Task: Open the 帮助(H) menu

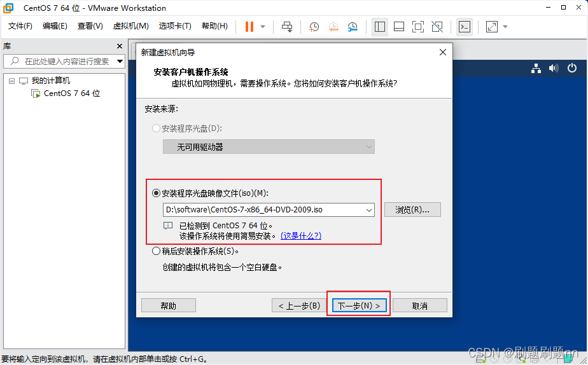Action: [x=214, y=26]
